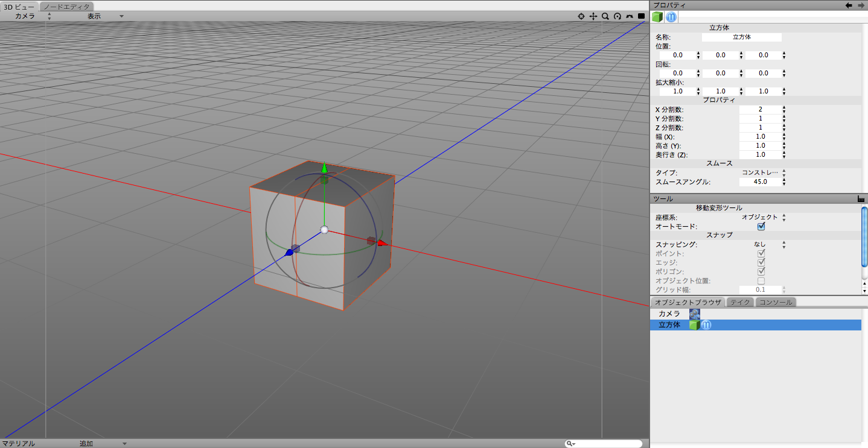The image size is (868, 448).
Task: Click the ツール panel blue scrollbar thumb
Action: [x=864, y=236]
